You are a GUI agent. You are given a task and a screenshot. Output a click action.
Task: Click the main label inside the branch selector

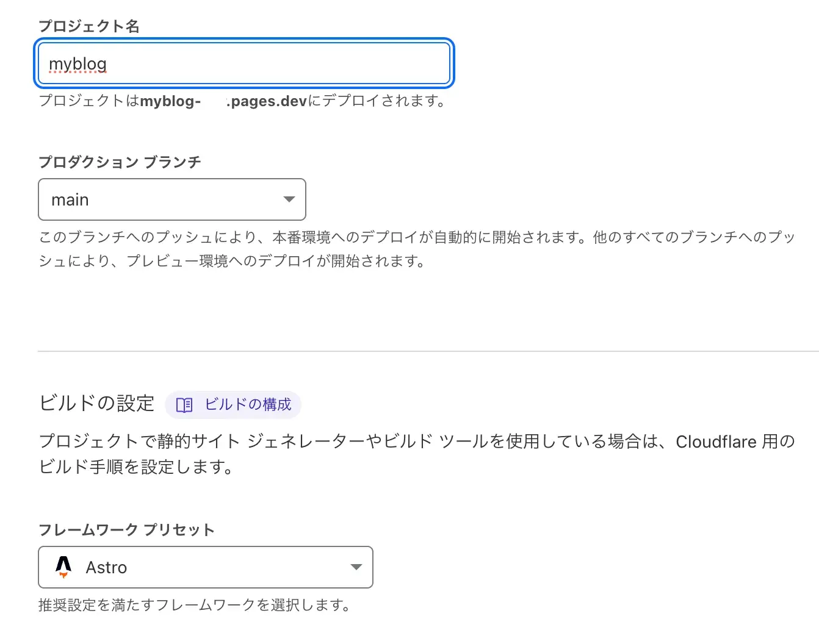click(70, 199)
